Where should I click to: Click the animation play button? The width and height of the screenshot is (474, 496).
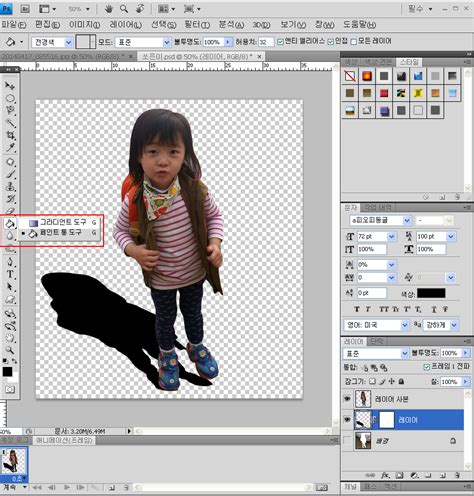67,487
